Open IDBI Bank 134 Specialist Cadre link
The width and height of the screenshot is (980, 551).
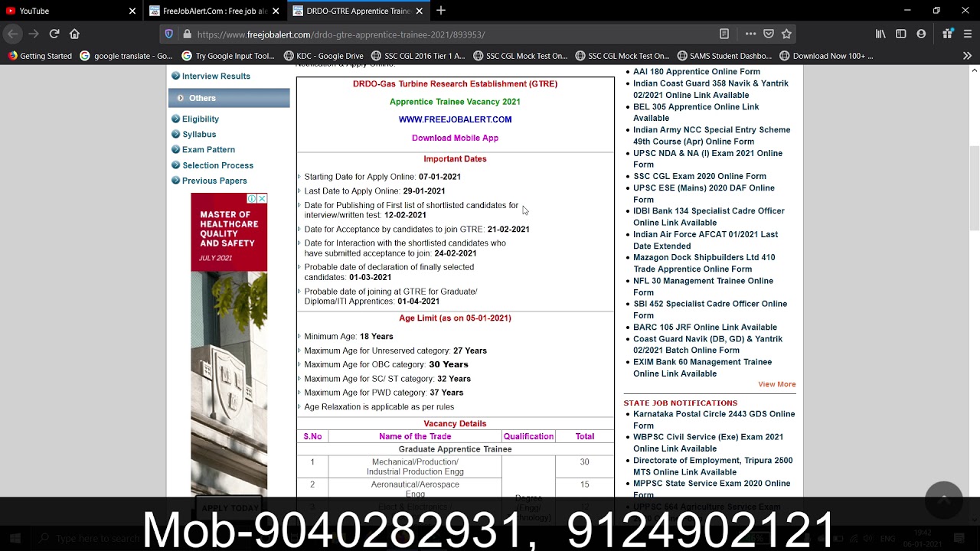pyautogui.click(x=709, y=217)
